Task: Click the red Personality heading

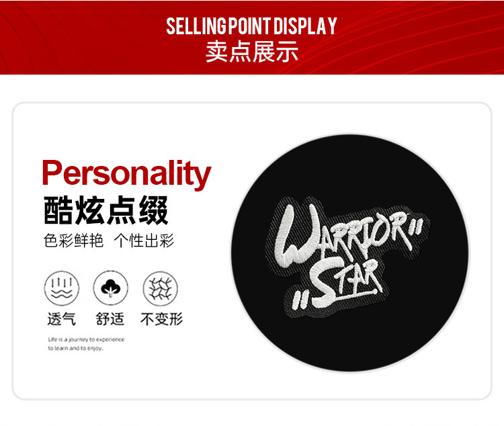Action: 126,174
